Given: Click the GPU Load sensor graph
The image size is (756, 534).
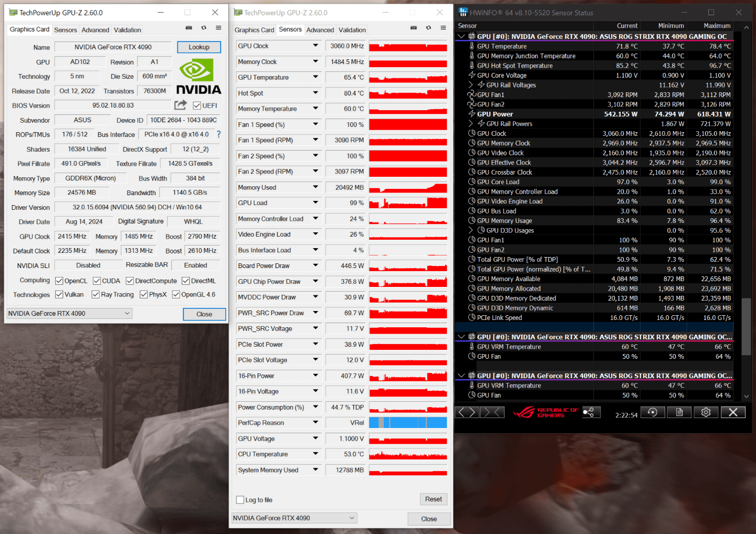Looking at the screenshot, I should (x=408, y=203).
